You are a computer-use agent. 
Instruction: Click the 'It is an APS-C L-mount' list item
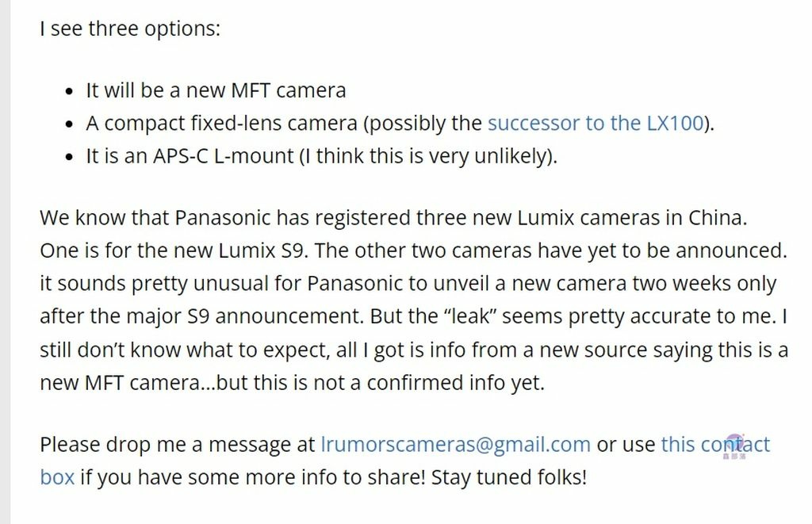190,156
